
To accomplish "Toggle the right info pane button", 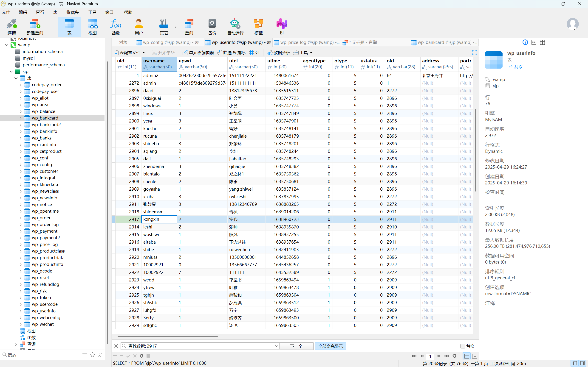I will (582, 363).
